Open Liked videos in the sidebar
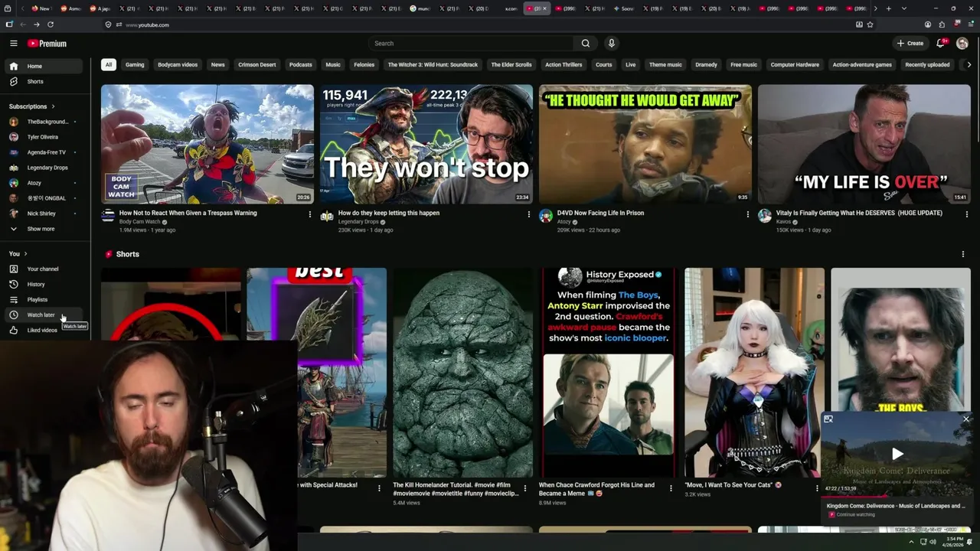The height and width of the screenshot is (551, 980). pyautogui.click(x=42, y=331)
